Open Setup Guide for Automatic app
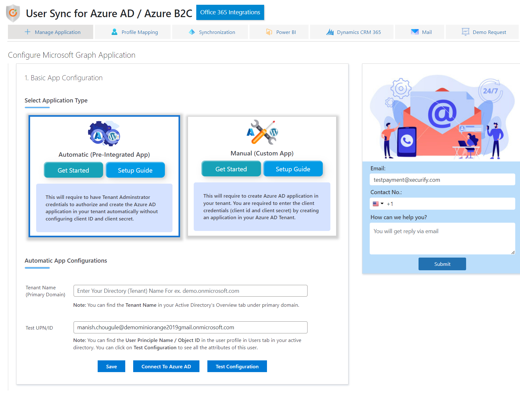This screenshot has width=520, height=420. coord(135,170)
